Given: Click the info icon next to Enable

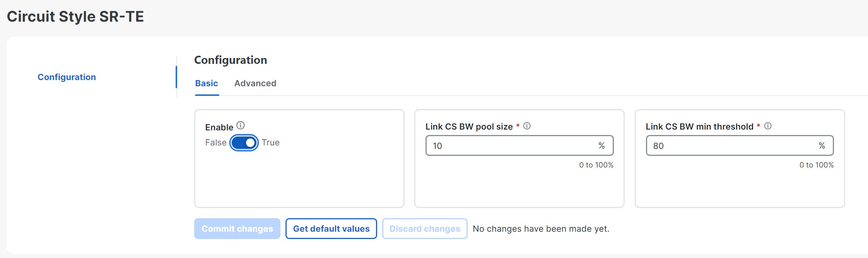Looking at the screenshot, I should pyautogui.click(x=241, y=125).
